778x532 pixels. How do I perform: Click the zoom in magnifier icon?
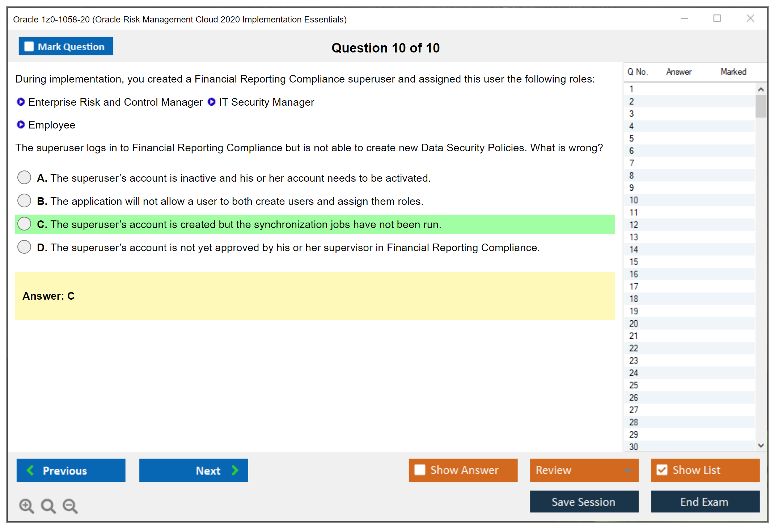pos(26,506)
